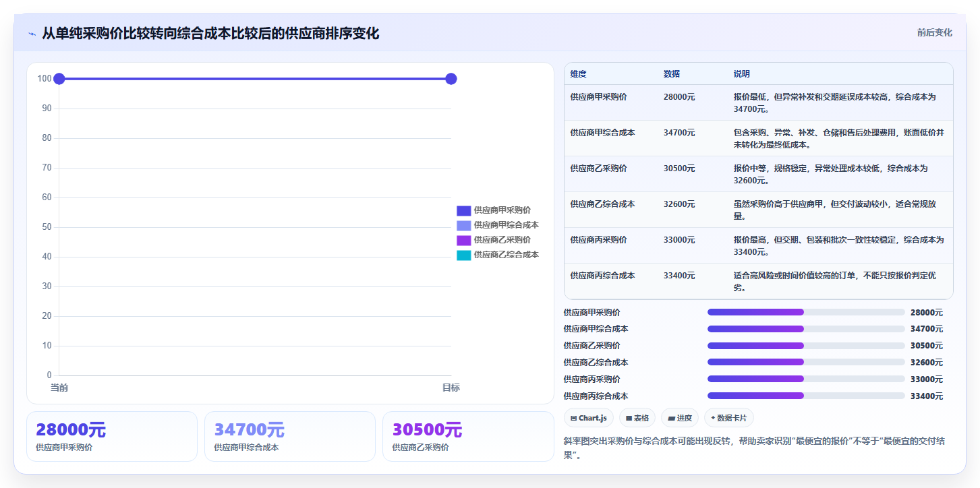Toggle the 供应商甲采购价 legend swatch
980x488 pixels.
point(463,210)
